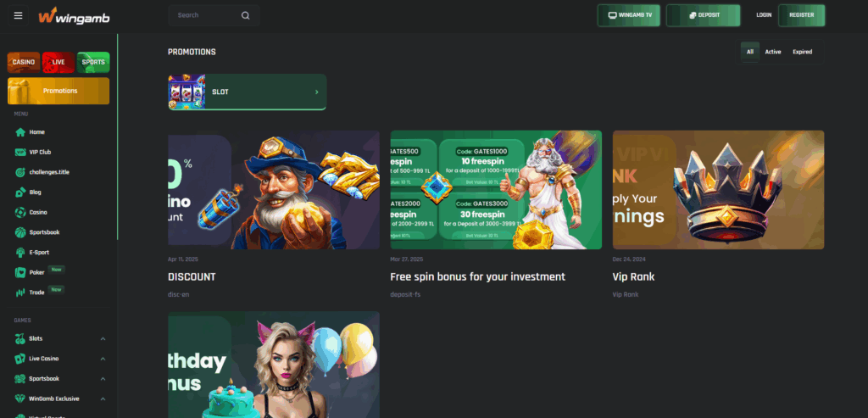Click the REGISTER button
Viewport: 868px width, 418px height.
pos(802,15)
